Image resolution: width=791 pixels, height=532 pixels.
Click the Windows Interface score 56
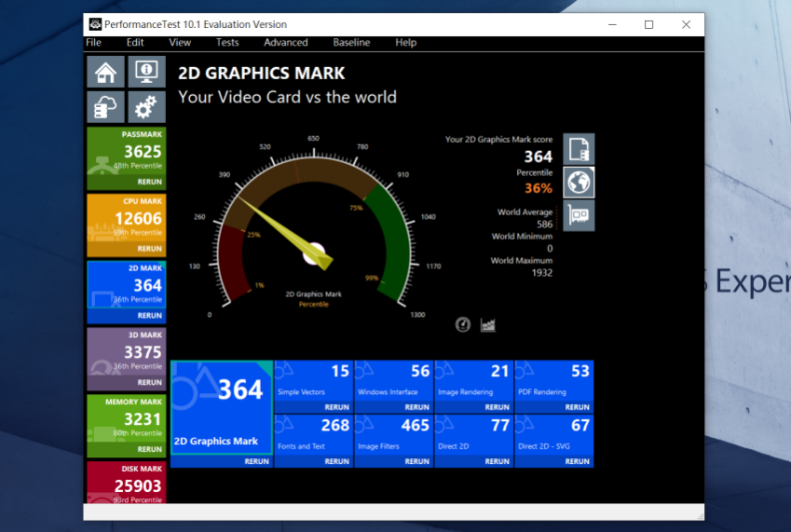[419, 371]
